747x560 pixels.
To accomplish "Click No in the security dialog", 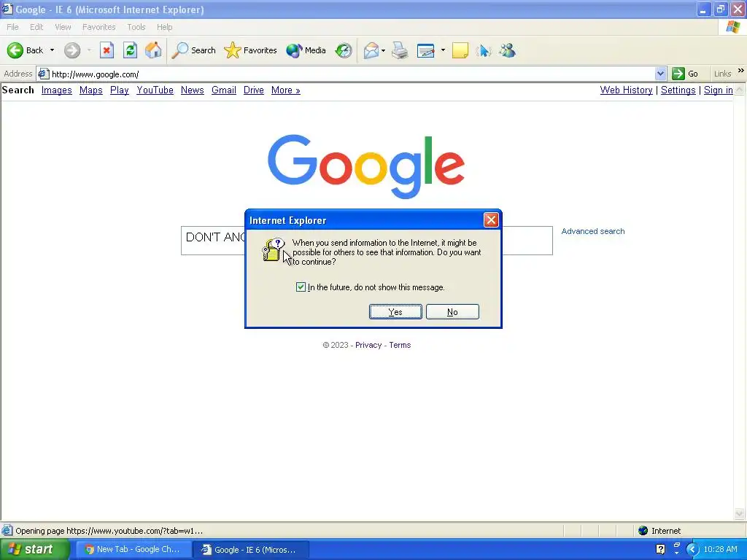I will [x=452, y=312].
